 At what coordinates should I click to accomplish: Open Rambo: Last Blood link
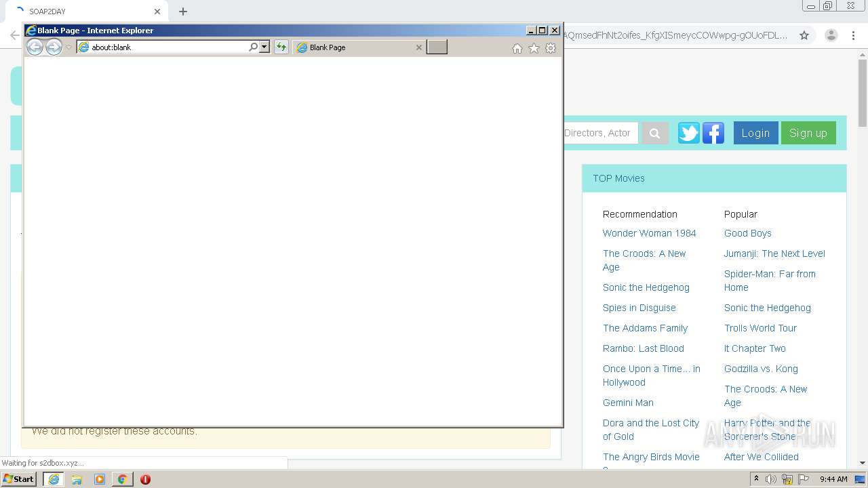(x=643, y=348)
